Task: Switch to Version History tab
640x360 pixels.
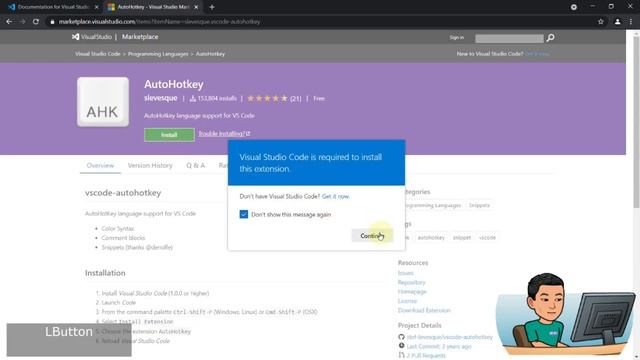Action: click(x=150, y=165)
